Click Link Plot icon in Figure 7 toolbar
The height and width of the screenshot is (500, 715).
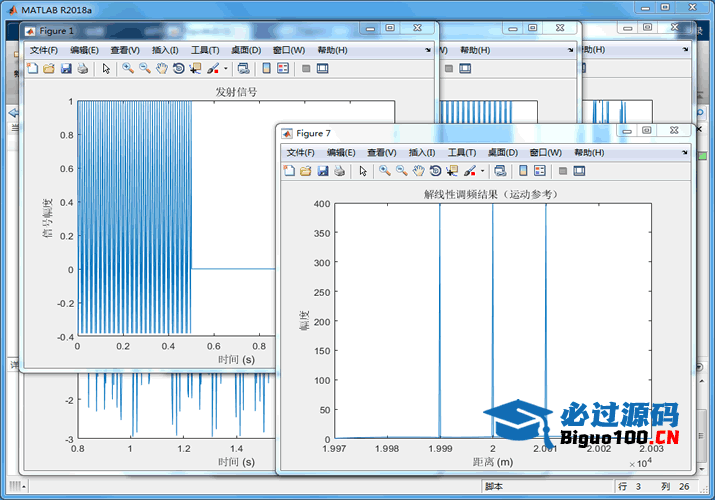(x=499, y=171)
